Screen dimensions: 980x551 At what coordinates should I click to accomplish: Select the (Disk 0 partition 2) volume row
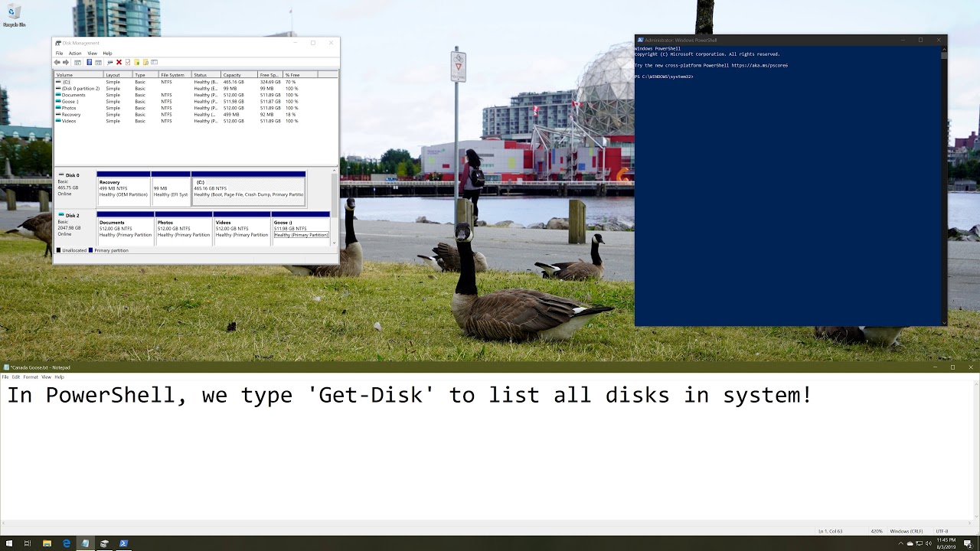pyautogui.click(x=195, y=89)
